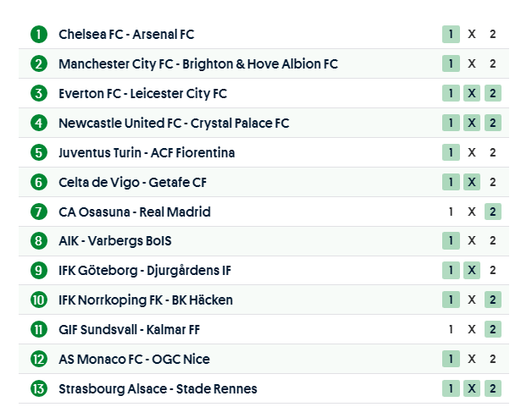Open the IFK Norrkoping FK - BK Häcken match
Screen dimensions: 532x407
(x=146, y=300)
